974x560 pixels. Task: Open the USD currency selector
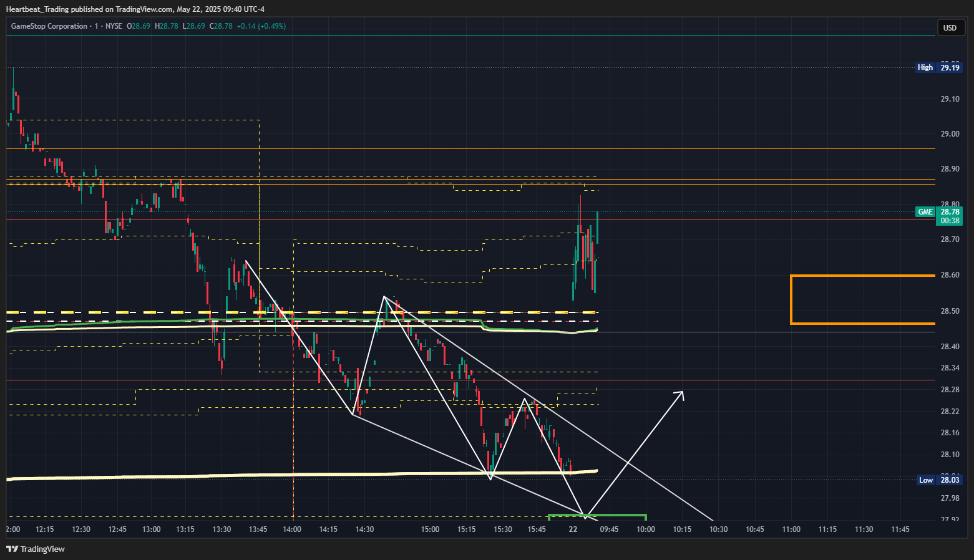pyautogui.click(x=950, y=27)
